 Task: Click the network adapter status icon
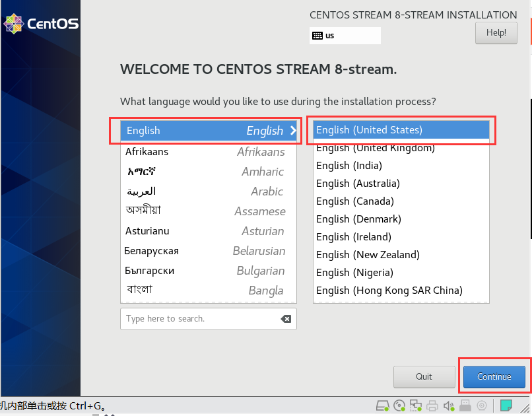[x=416, y=405]
